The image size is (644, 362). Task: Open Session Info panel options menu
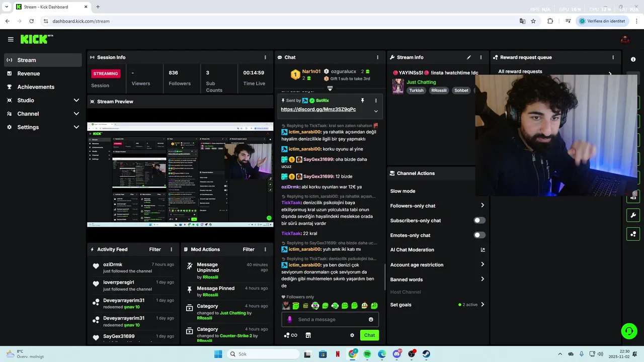[265, 57]
